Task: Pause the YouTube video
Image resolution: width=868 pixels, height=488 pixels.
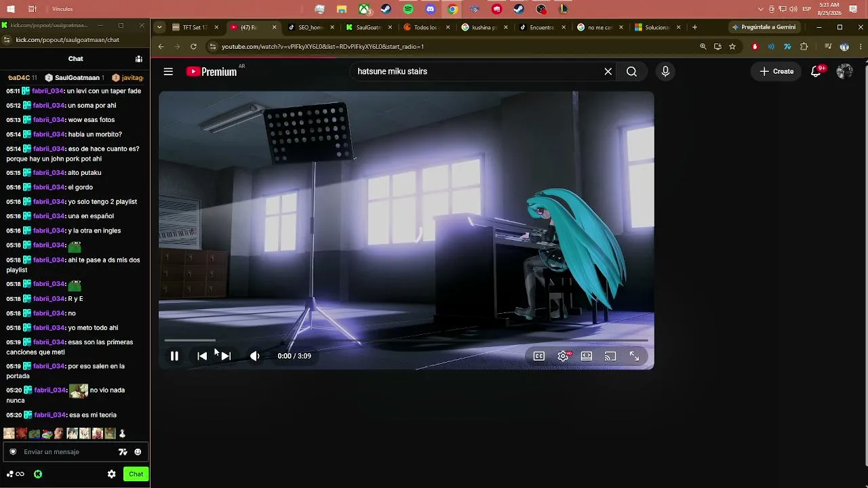Action: [174, 356]
